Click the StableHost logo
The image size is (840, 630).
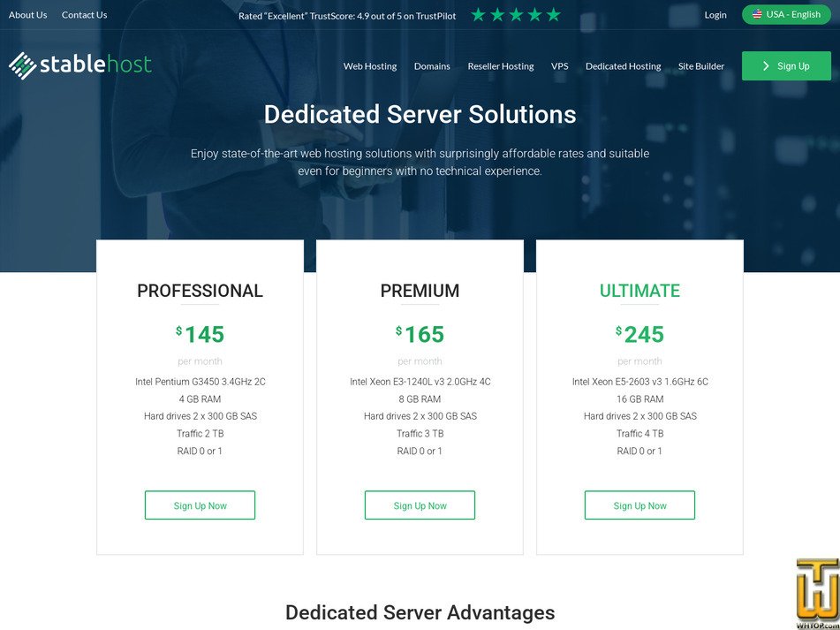80,65
